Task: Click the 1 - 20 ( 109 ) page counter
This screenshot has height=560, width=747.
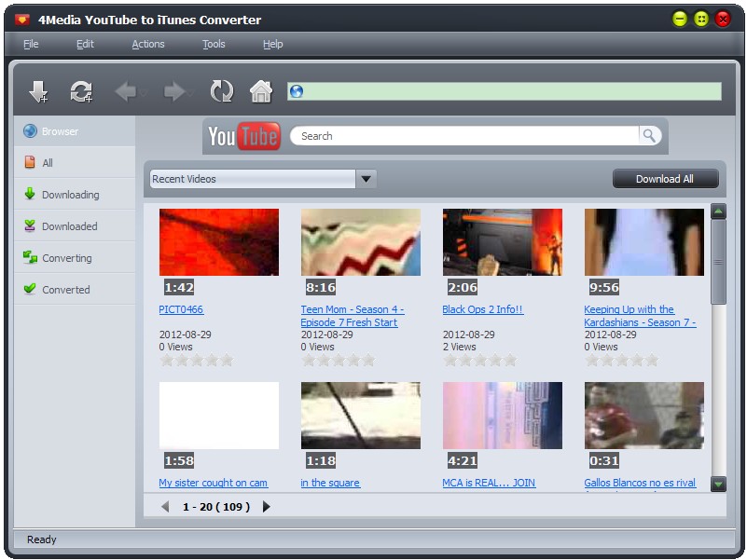Action: tap(216, 507)
